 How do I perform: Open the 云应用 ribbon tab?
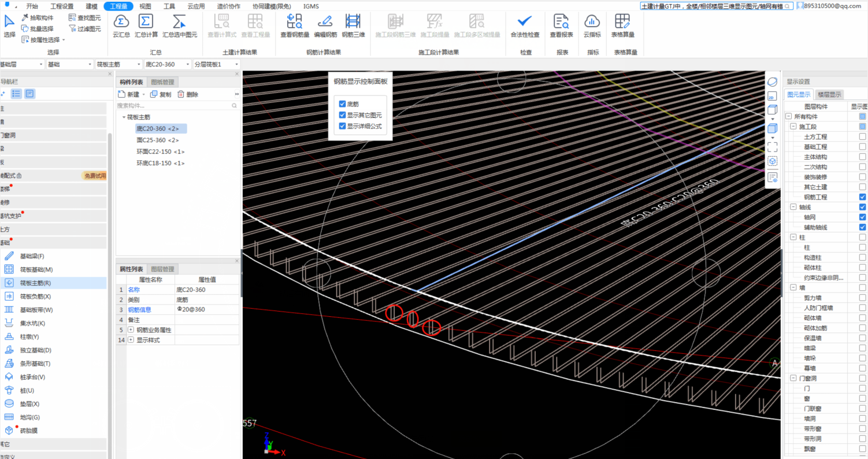click(x=196, y=6)
